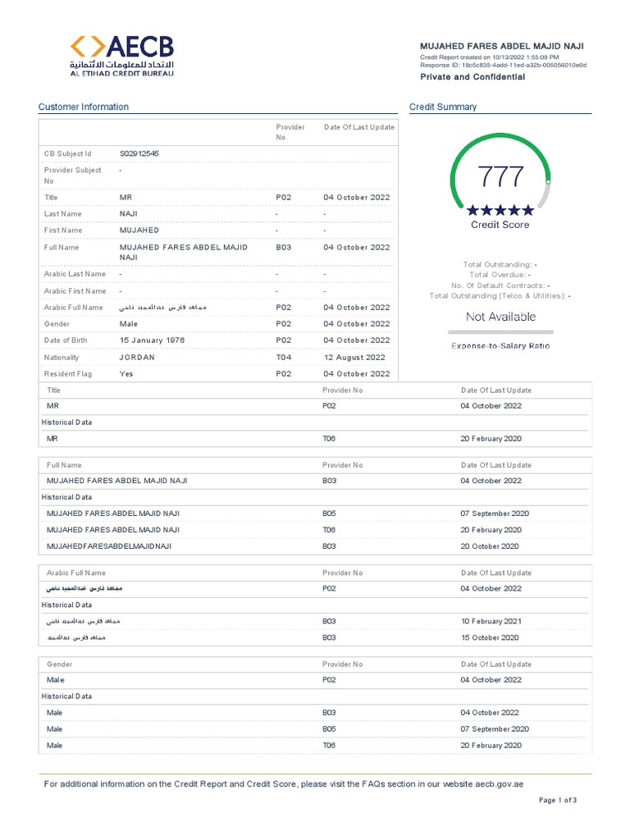Image resolution: width=630 pixels, height=840 pixels.
Task: Click the 'Arabic Full Name' table header
Action: pyautogui.click(x=76, y=573)
